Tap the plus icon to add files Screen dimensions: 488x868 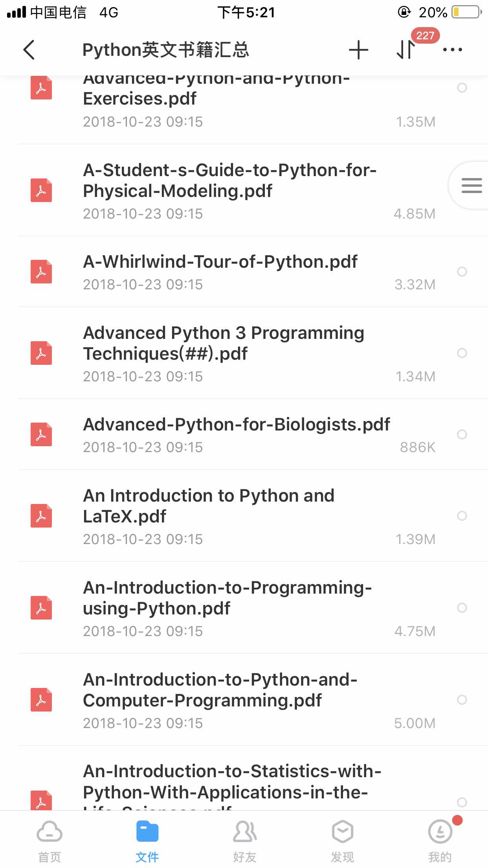358,50
